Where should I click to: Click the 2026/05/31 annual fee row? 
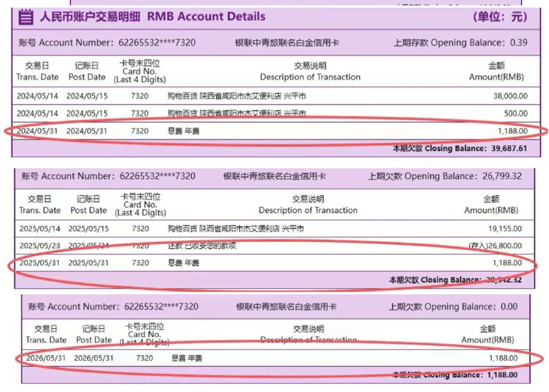pyautogui.click(x=276, y=358)
